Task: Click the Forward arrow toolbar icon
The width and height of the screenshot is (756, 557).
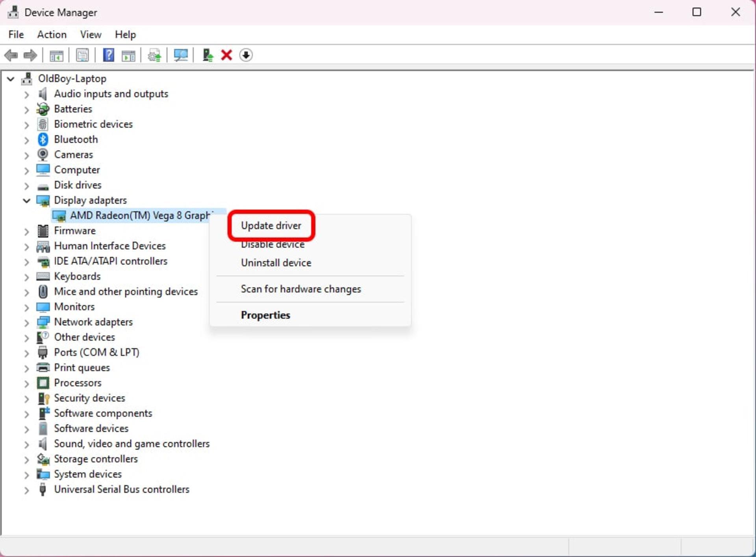Action: point(30,55)
